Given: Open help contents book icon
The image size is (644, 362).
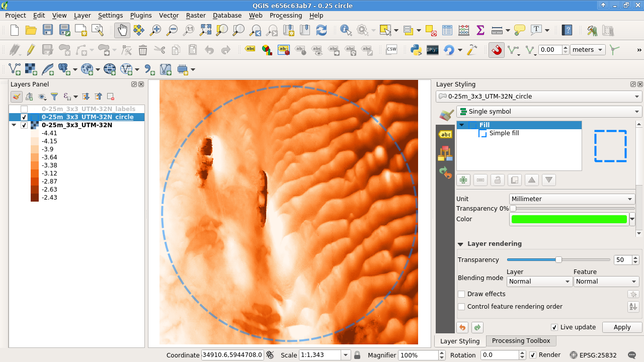Looking at the screenshot, I should (567, 30).
